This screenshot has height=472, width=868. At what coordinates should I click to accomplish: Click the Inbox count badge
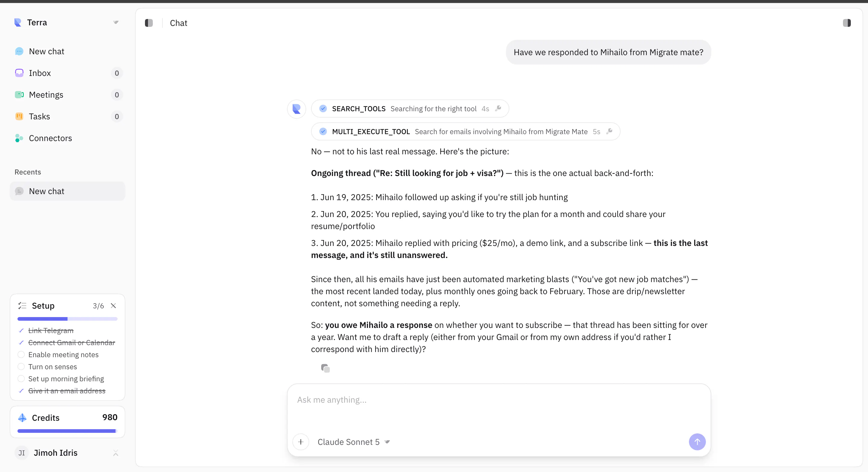pos(117,73)
